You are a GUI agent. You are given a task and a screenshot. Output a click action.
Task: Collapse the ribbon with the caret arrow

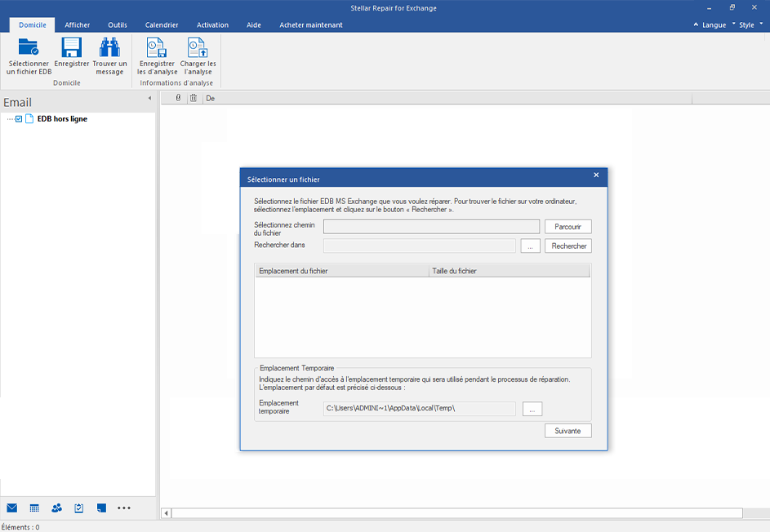[696, 24]
